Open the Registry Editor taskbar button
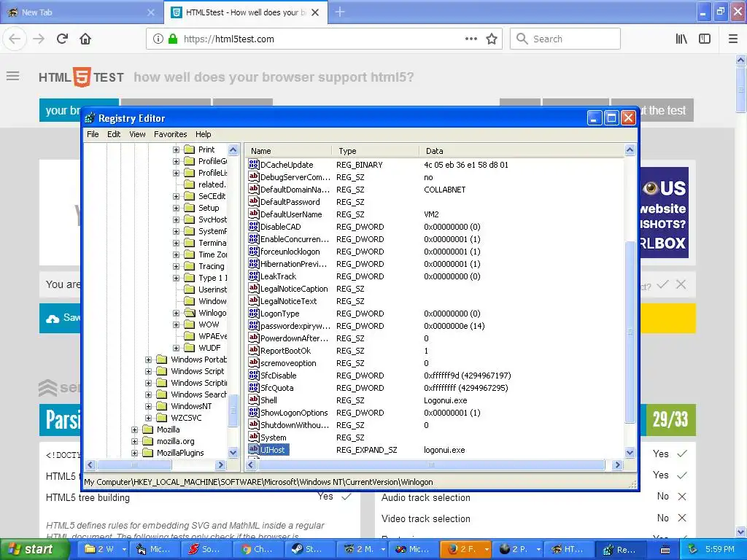The image size is (747, 560). (619, 549)
